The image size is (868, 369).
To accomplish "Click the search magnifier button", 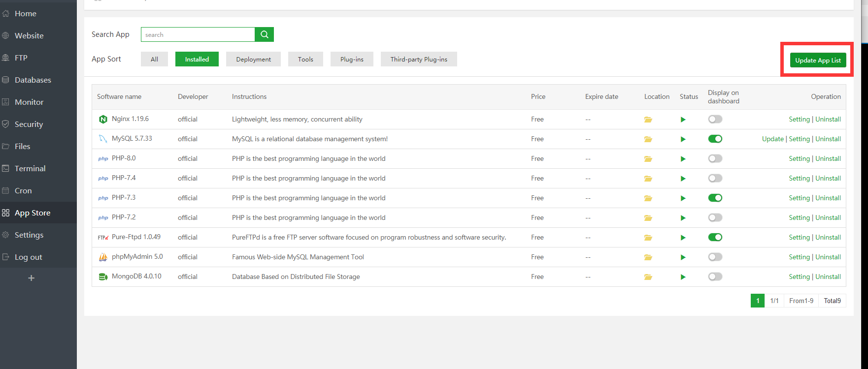I will click(x=264, y=34).
